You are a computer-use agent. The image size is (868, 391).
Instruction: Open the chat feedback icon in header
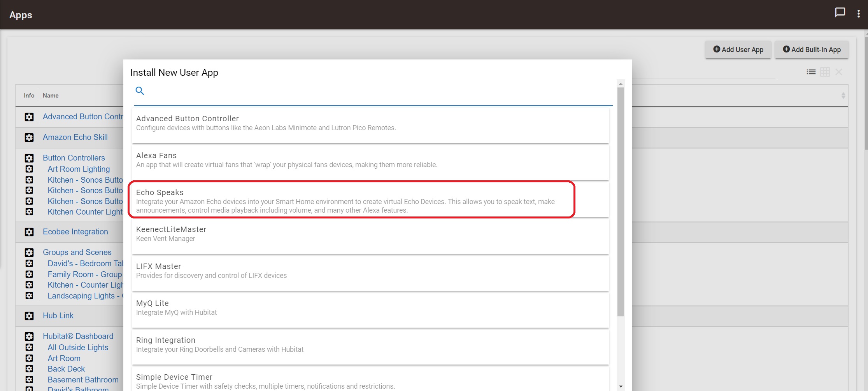pos(840,12)
